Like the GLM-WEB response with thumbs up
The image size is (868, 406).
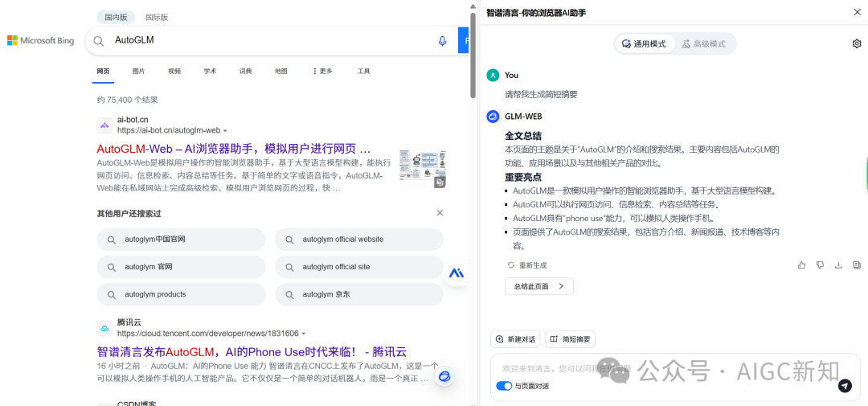tap(801, 265)
